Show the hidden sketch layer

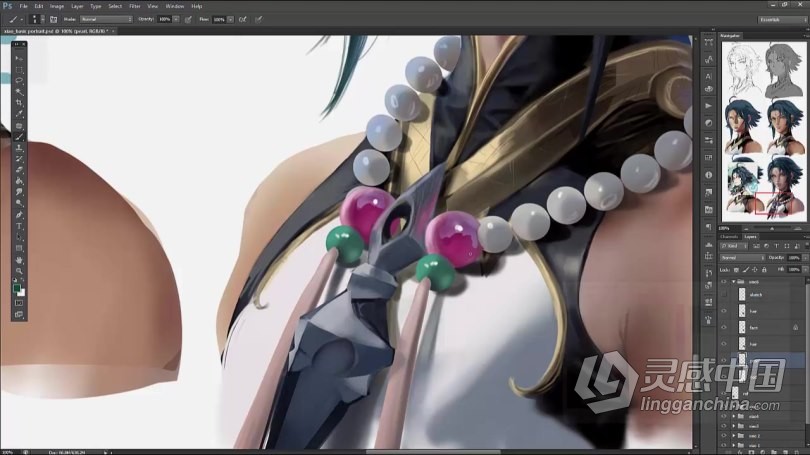coord(724,295)
